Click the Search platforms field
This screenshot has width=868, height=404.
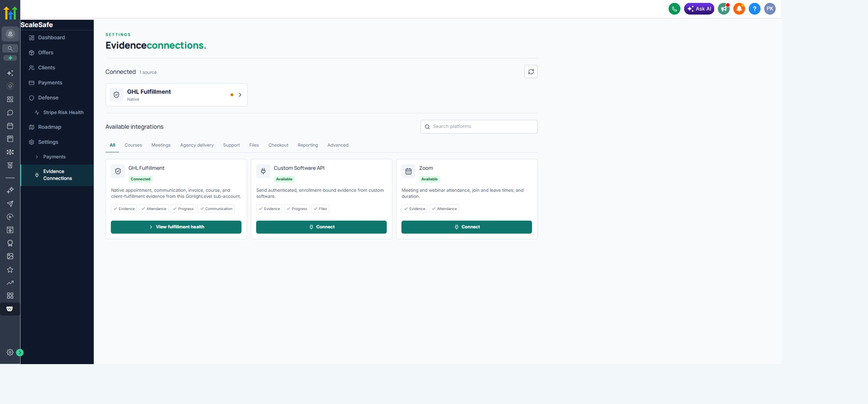click(479, 127)
